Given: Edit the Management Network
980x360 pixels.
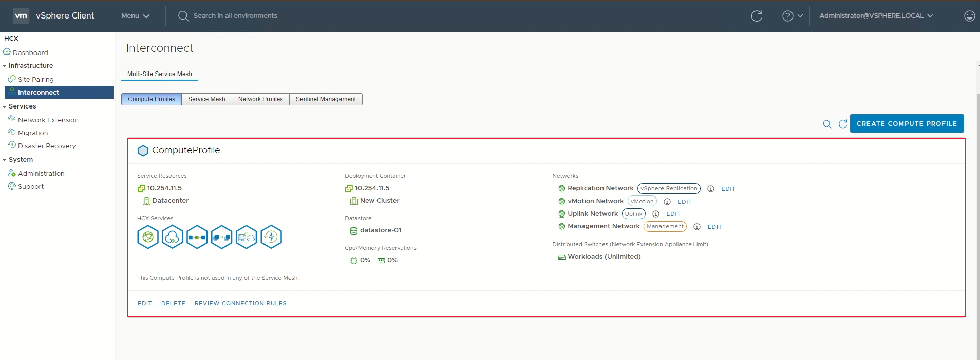Looking at the screenshot, I should (x=714, y=227).
